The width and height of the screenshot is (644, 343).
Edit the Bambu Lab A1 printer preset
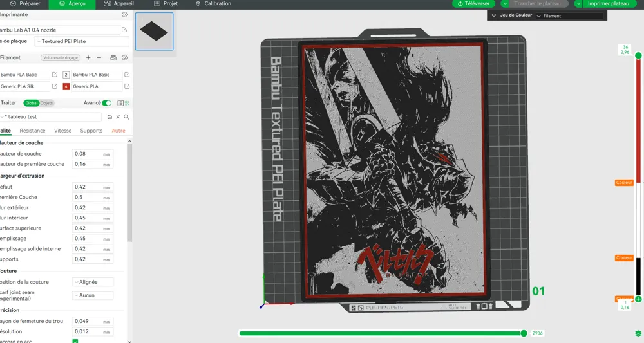pyautogui.click(x=124, y=30)
